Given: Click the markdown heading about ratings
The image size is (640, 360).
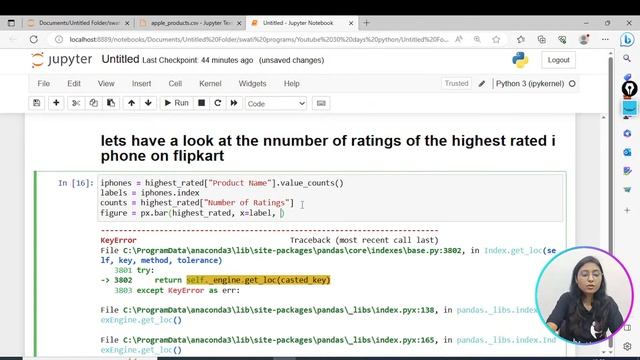Looking at the screenshot, I should 328,148.
